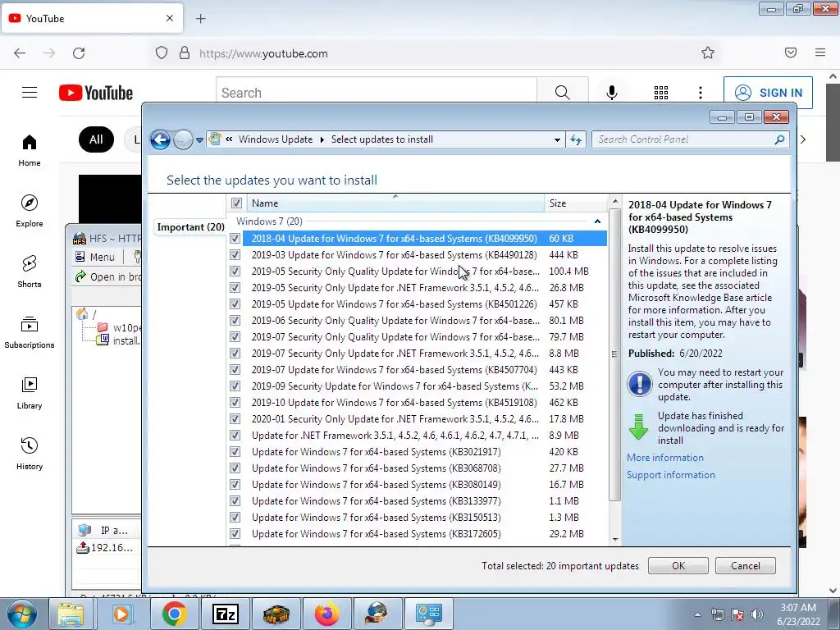Open Windows Start button
This screenshot has width=840, height=630.
(x=22, y=614)
